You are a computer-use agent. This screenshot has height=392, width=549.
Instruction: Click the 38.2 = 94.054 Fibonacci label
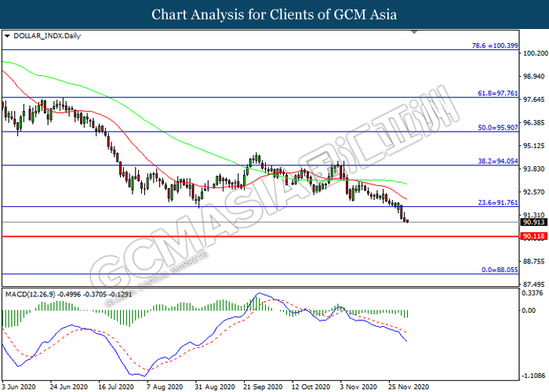point(493,159)
